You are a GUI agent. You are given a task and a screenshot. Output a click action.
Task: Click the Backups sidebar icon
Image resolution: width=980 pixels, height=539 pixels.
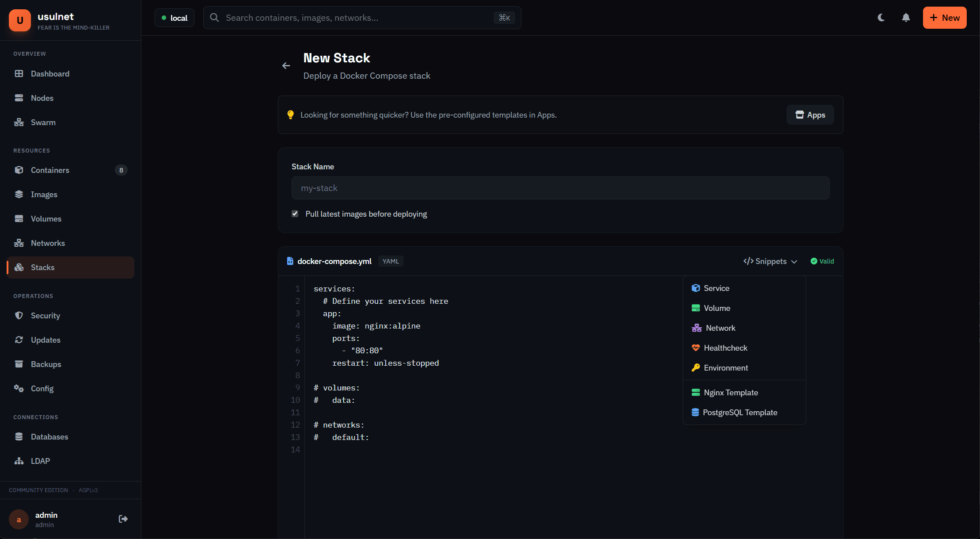[19, 364]
